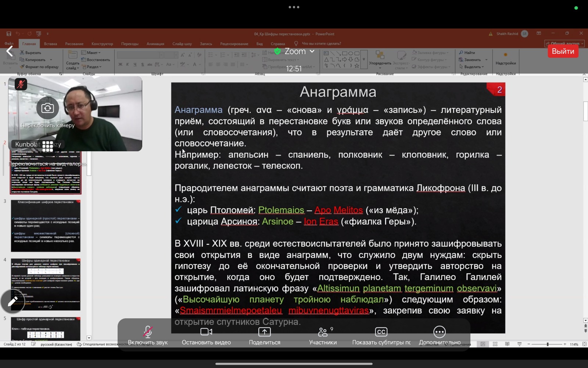Click the Найти find button
Screen dimensions: 588x368
[x=467, y=53]
